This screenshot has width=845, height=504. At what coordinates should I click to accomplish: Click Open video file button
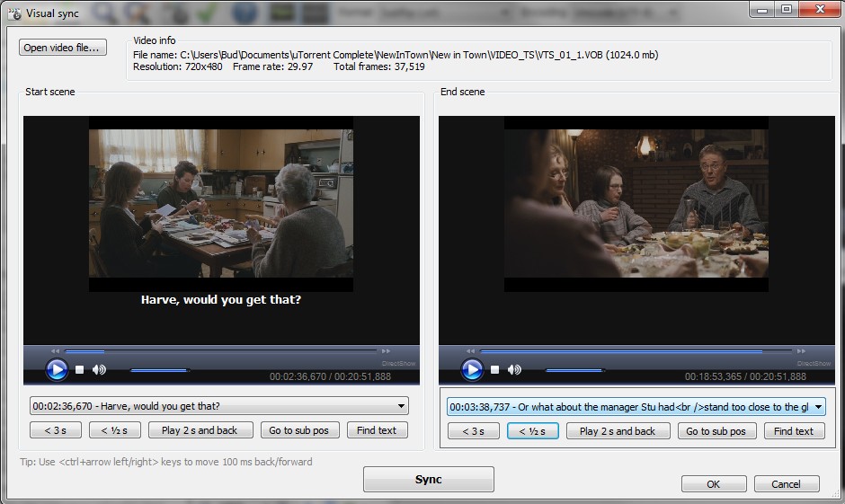[x=62, y=48]
